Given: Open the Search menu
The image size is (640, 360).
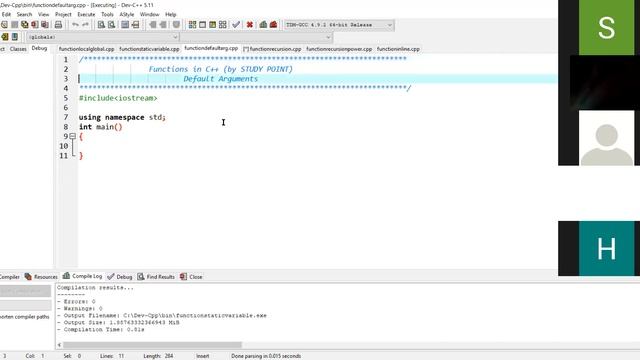Looking at the screenshot, I should click(x=24, y=14).
